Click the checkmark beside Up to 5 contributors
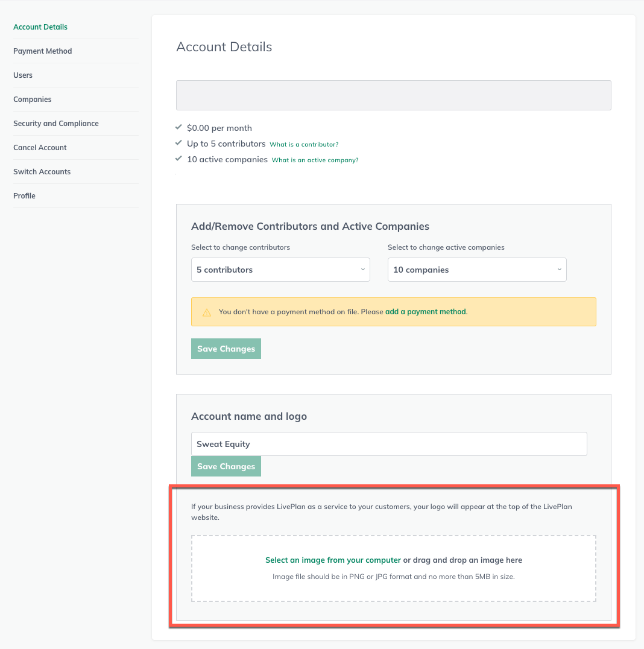The height and width of the screenshot is (649, 644). (178, 144)
